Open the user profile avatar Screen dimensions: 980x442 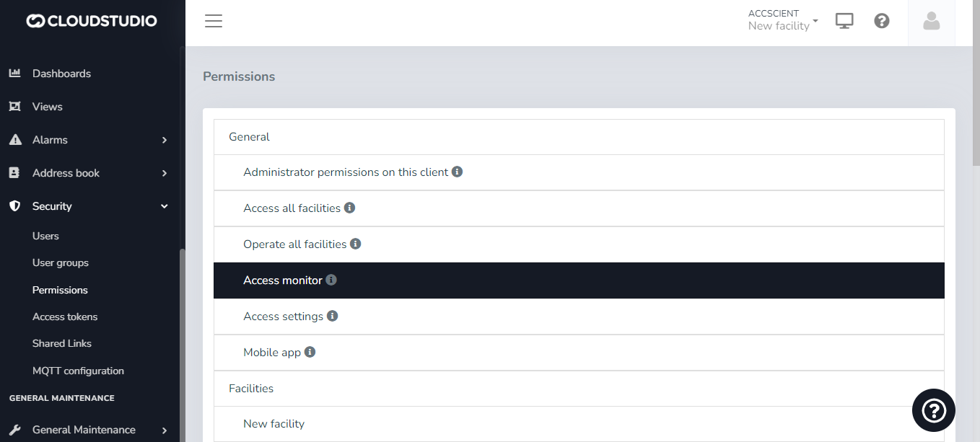931,22
